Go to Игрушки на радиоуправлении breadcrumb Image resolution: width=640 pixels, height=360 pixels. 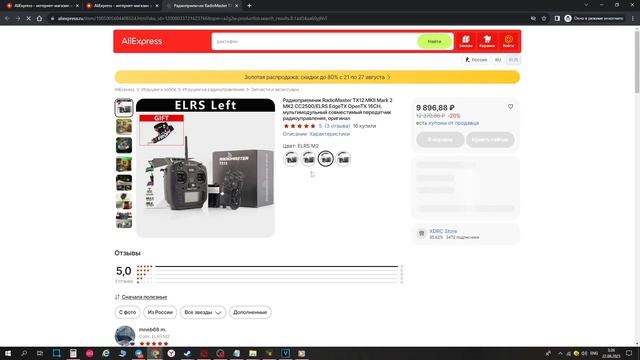(213, 89)
